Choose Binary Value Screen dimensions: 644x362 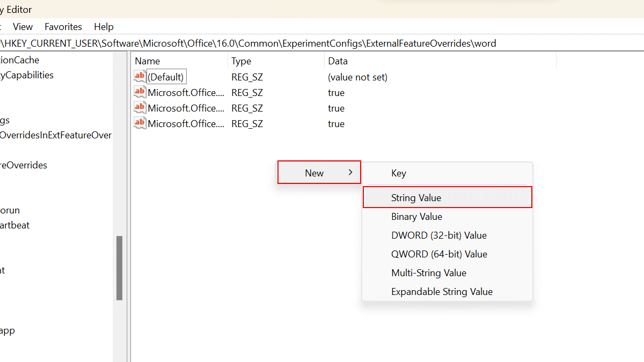coord(417,216)
